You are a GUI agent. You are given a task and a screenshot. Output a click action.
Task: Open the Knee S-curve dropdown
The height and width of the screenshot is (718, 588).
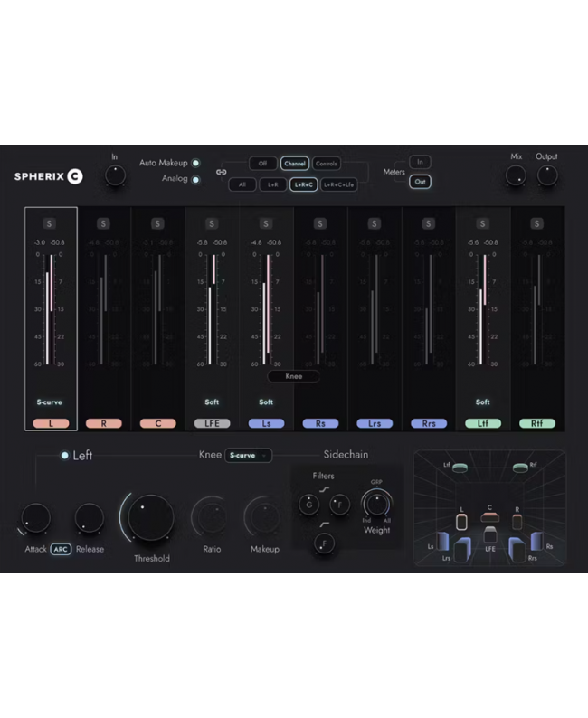248,455
